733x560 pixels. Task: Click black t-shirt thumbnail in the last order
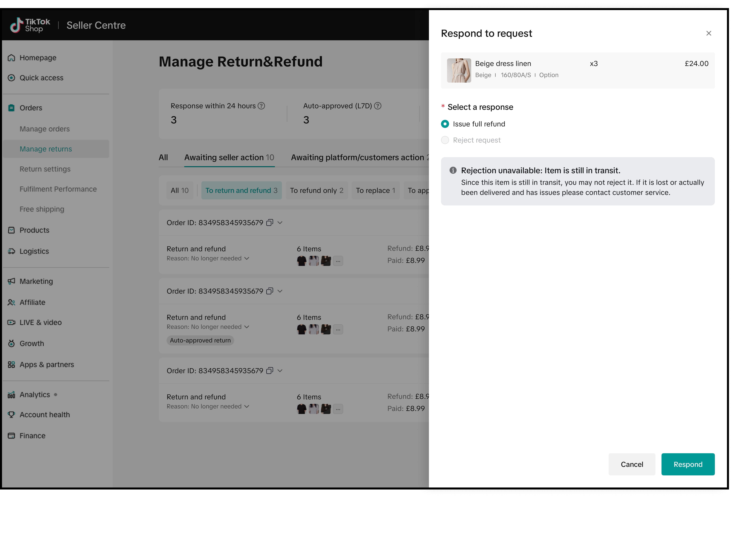tap(302, 409)
